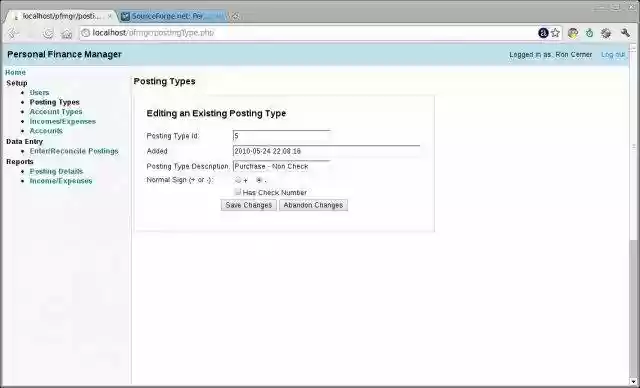
Task: Click the Posting Type Description field
Action: pos(282,166)
